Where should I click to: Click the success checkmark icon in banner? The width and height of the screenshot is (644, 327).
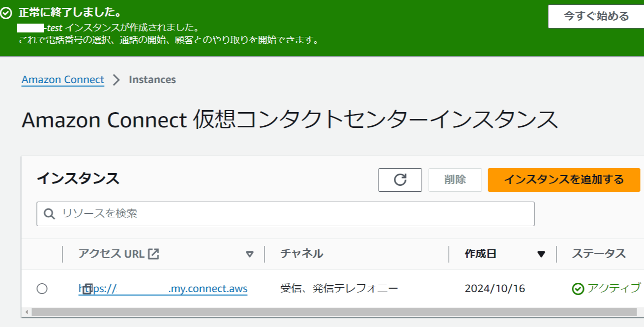click(x=6, y=13)
